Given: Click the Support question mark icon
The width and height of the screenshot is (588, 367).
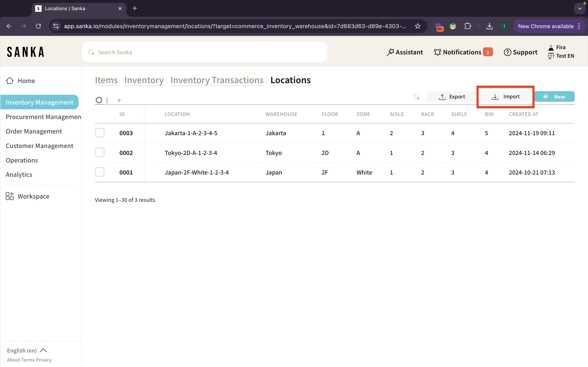Looking at the screenshot, I should (x=507, y=52).
